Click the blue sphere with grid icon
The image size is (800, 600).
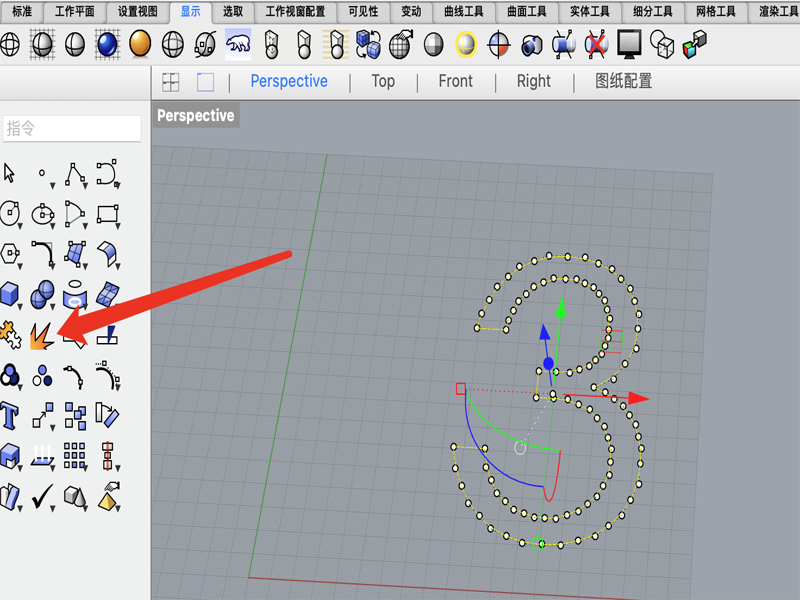(107, 44)
